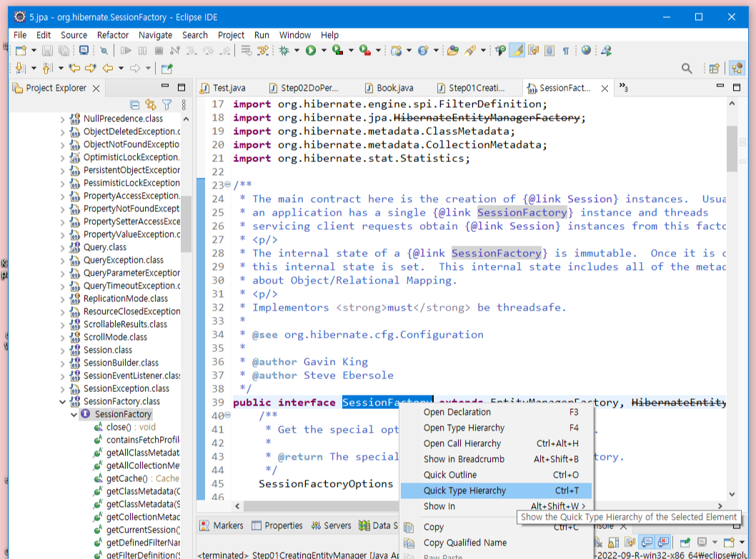Choose Open Call Hierarchy context entry
Screen dimensions: 756x559
(x=496, y=443)
